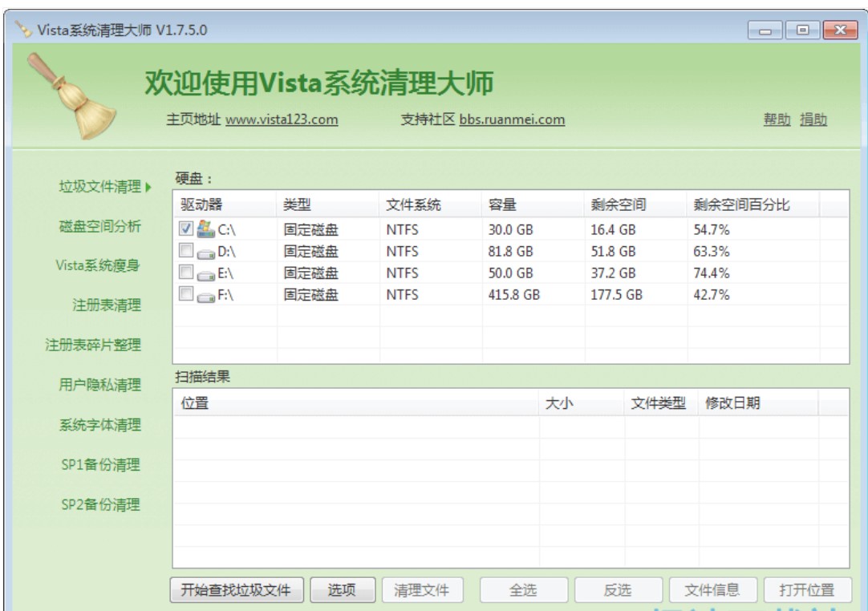Open the 选项 button
868x611 pixels.
(342, 590)
